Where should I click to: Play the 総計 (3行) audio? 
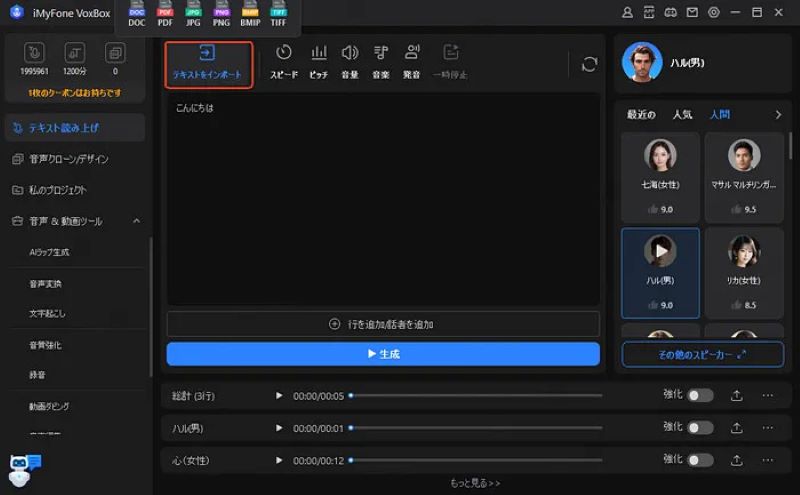tap(279, 395)
